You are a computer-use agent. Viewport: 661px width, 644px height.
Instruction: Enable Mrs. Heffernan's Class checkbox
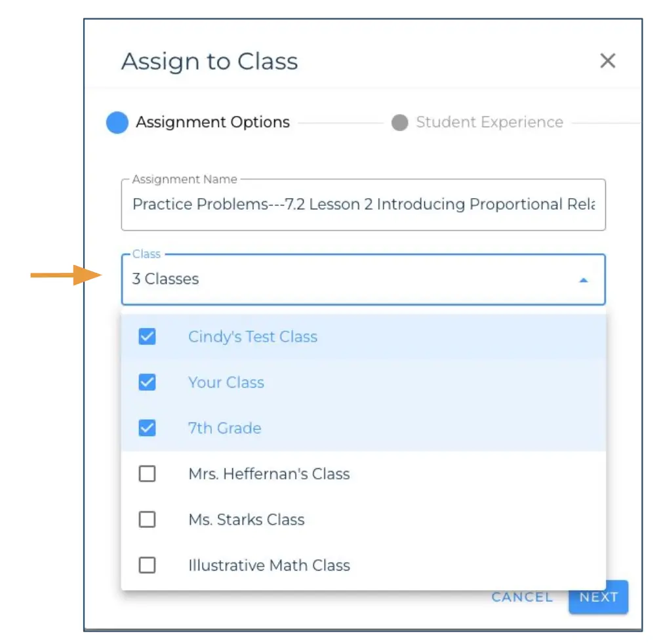(147, 473)
